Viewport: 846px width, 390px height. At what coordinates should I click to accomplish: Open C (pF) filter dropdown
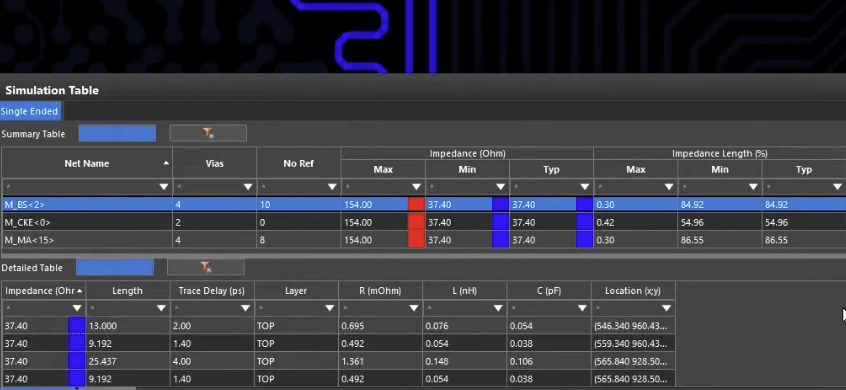582,309
